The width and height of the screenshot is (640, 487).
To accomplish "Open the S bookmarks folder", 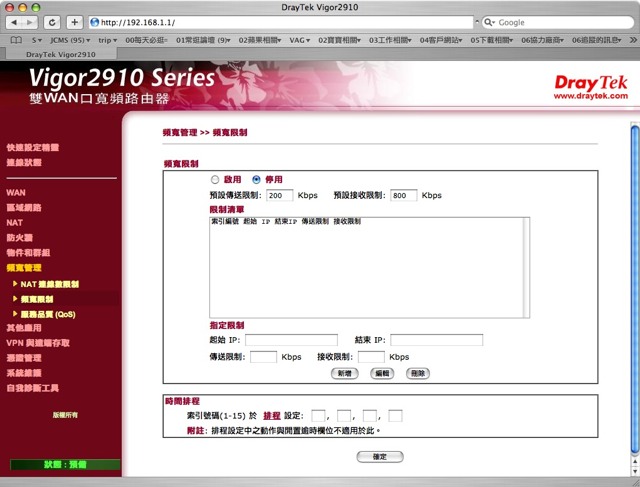I will pyautogui.click(x=37, y=40).
